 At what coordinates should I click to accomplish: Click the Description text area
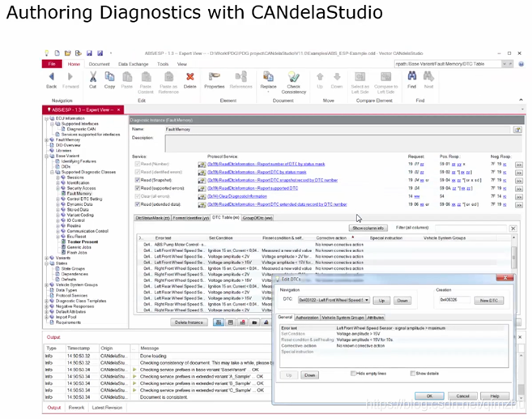pyautogui.click(x=343, y=143)
